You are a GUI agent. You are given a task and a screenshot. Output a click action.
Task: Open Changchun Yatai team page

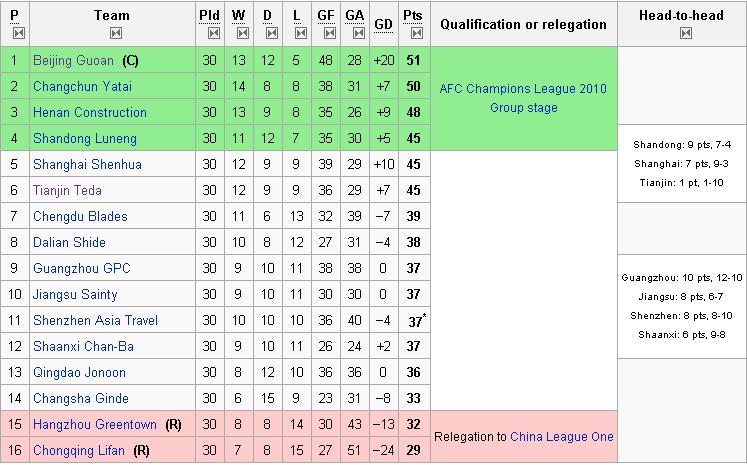(82, 87)
